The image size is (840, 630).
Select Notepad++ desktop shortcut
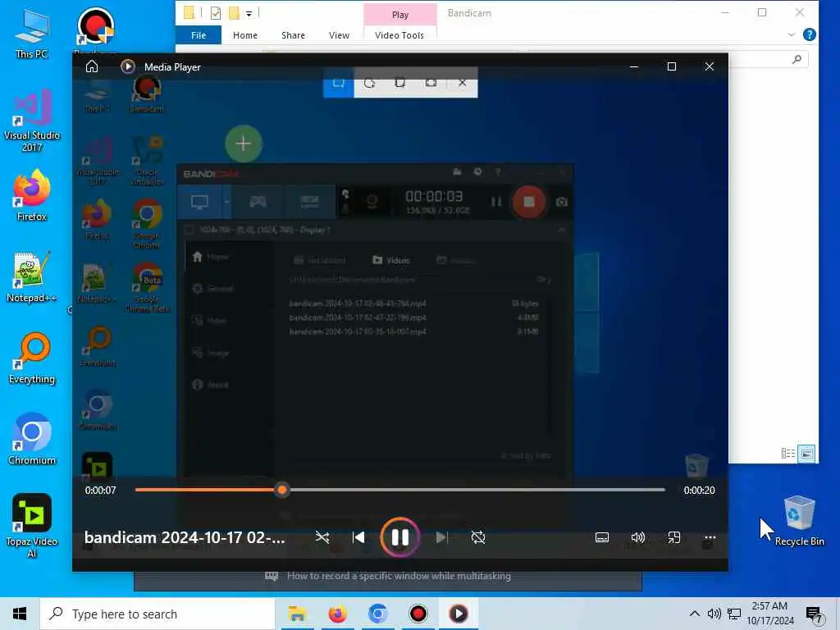pos(32,277)
